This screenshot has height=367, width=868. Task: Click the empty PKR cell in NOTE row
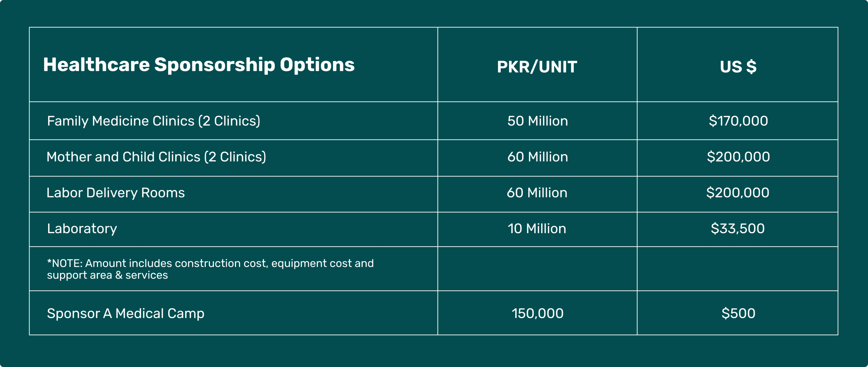[537, 269]
